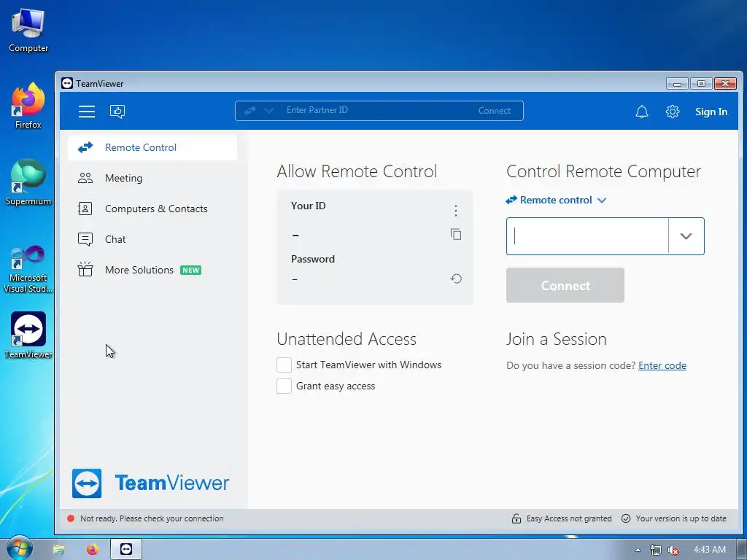Click the NEW badge beside More Solutions

[x=190, y=270]
